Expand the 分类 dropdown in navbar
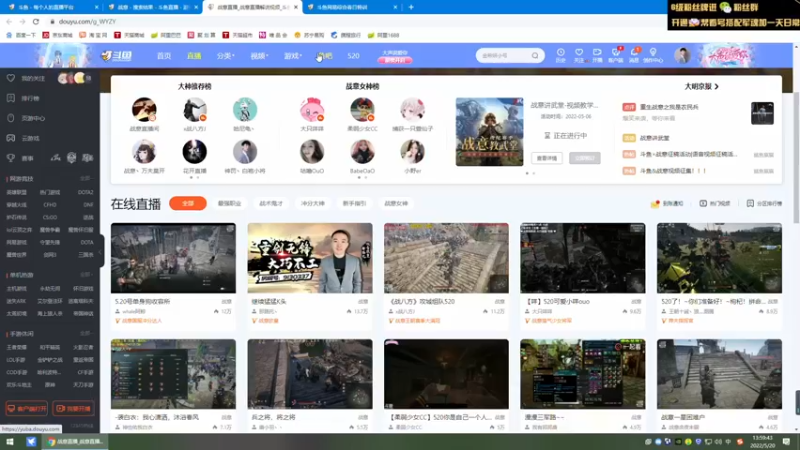The height and width of the screenshot is (450, 800). coord(225,56)
